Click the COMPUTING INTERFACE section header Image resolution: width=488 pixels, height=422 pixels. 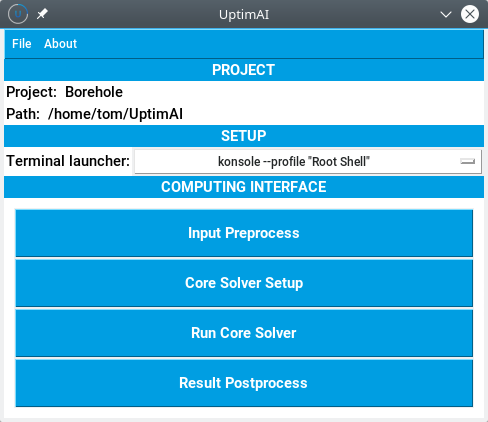coord(244,187)
